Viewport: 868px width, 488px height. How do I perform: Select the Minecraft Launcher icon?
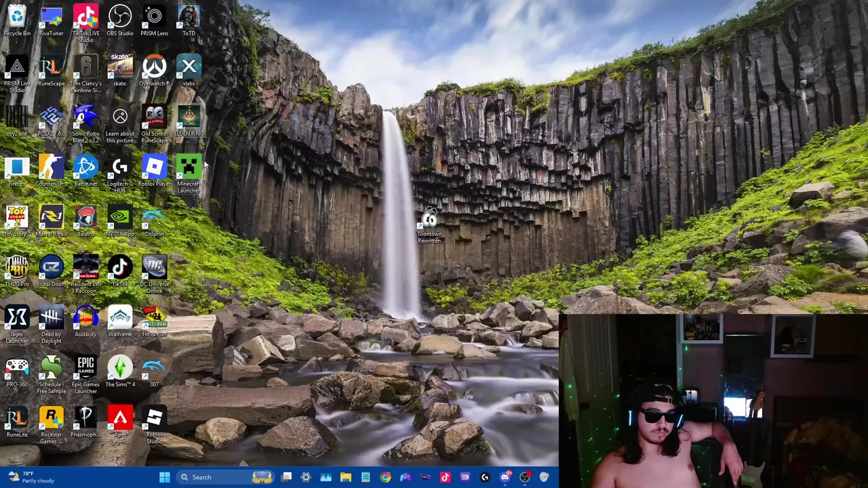(189, 174)
